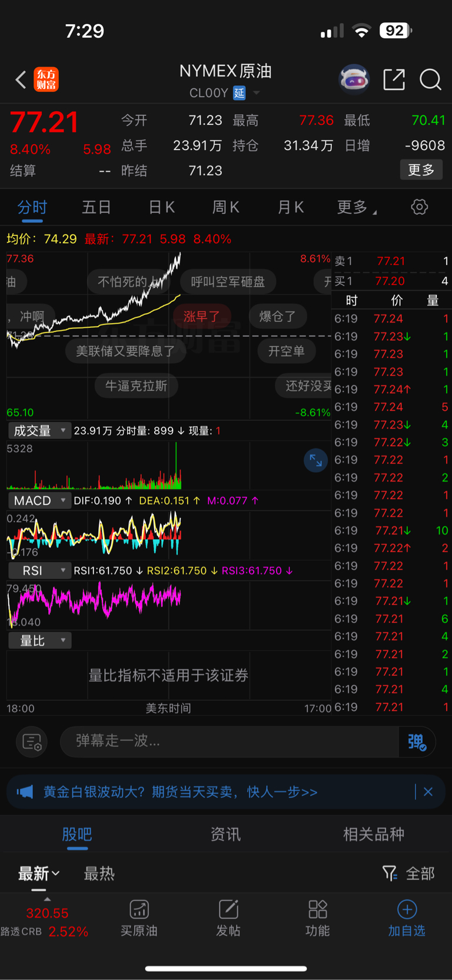Expand the bottom index ticker arrow
The width and height of the screenshot is (452, 980).
coord(47,899)
